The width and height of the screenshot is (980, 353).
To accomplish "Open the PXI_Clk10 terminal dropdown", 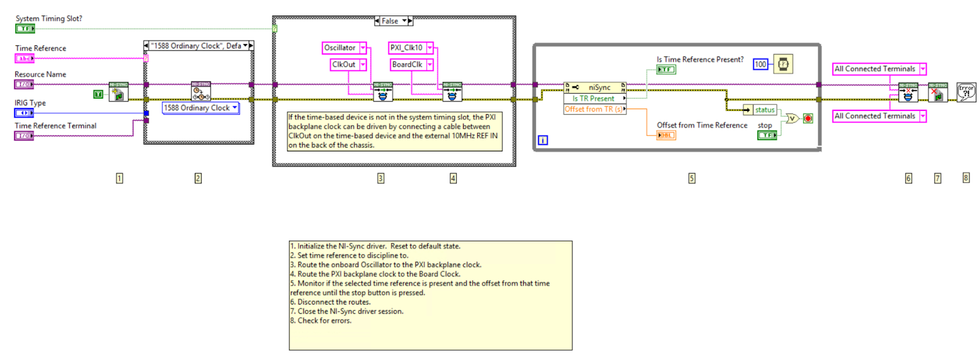I will (x=429, y=48).
